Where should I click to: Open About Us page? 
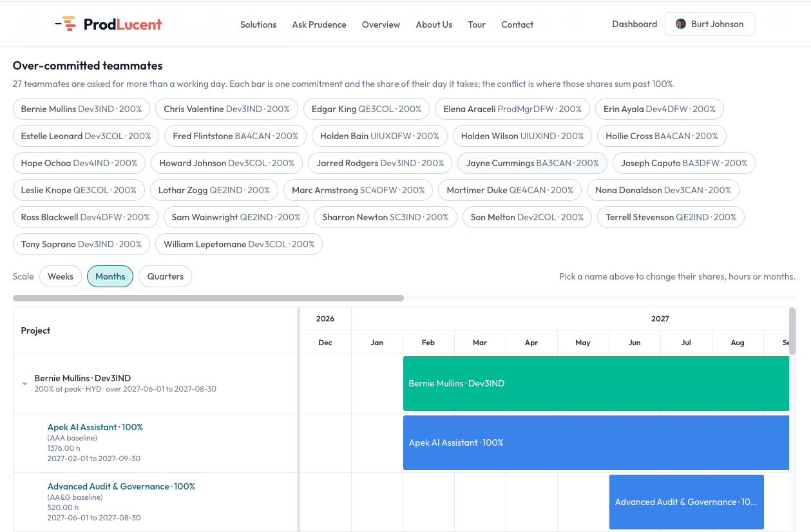tap(434, 24)
